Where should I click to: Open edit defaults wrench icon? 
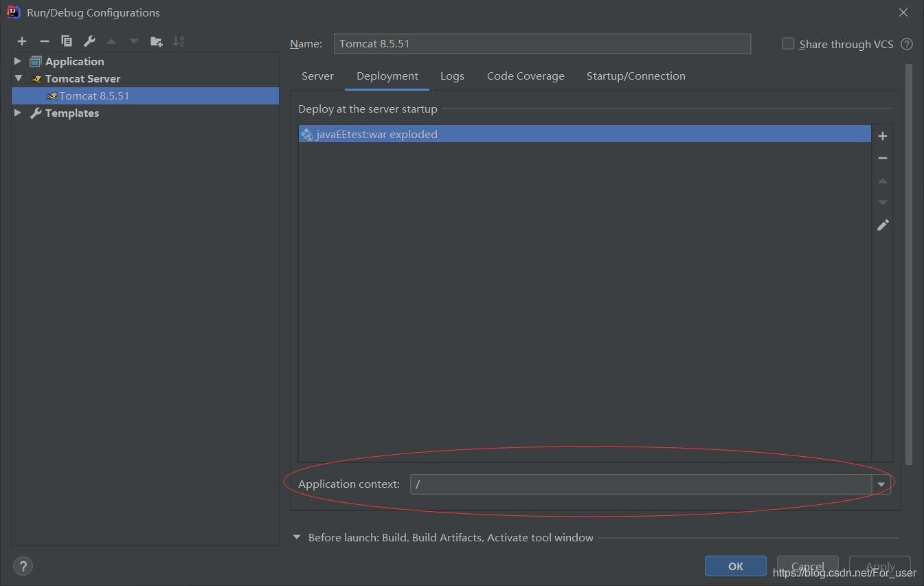tap(89, 41)
